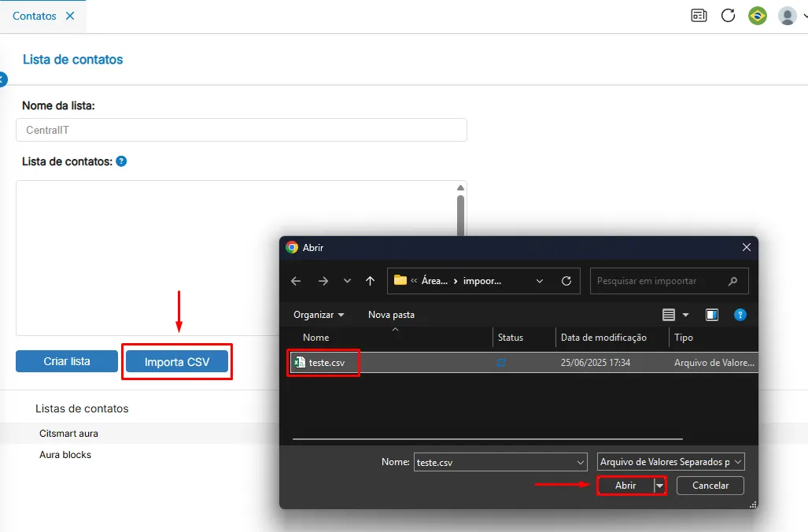Go back in the Abrir file dialog
Screen dimensions: 808x532
[296, 281]
